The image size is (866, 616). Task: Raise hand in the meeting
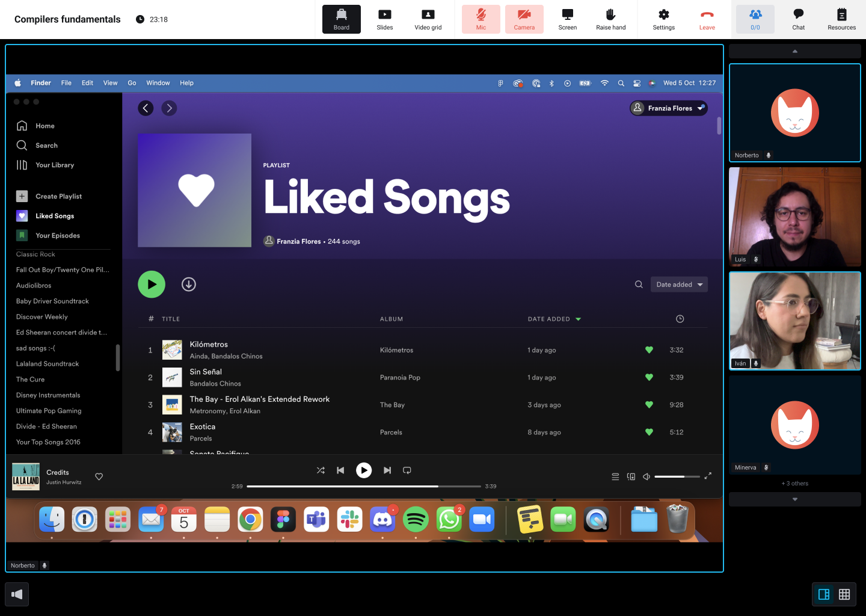click(611, 19)
